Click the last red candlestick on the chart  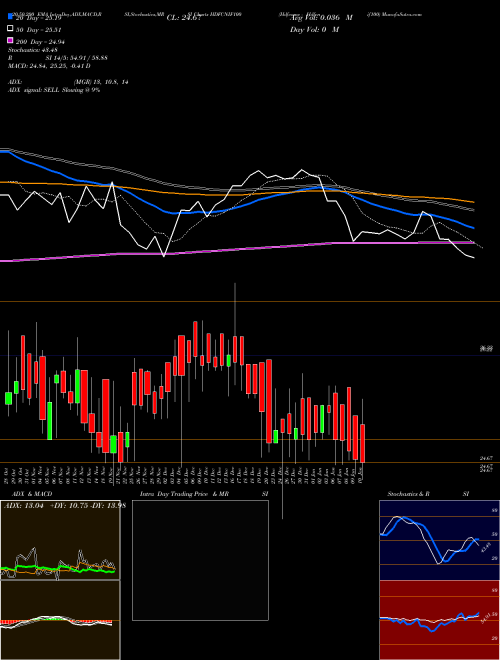tap(362, 443)
